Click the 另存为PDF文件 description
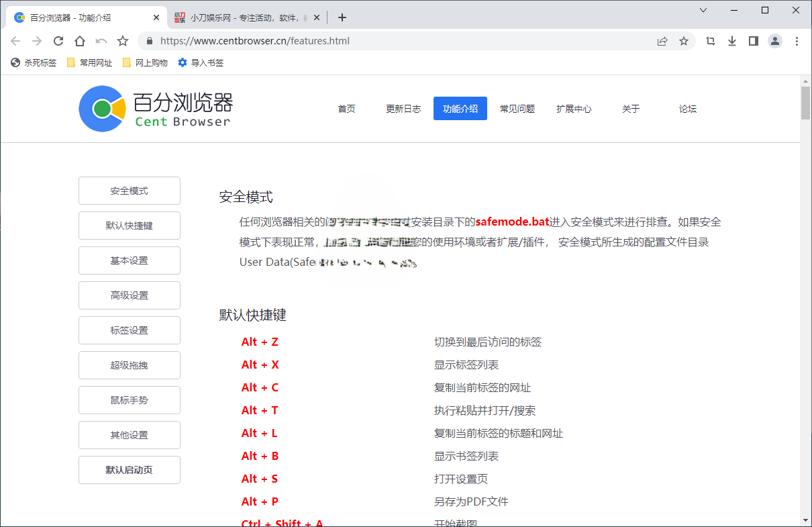 click(x=471, y=501)
